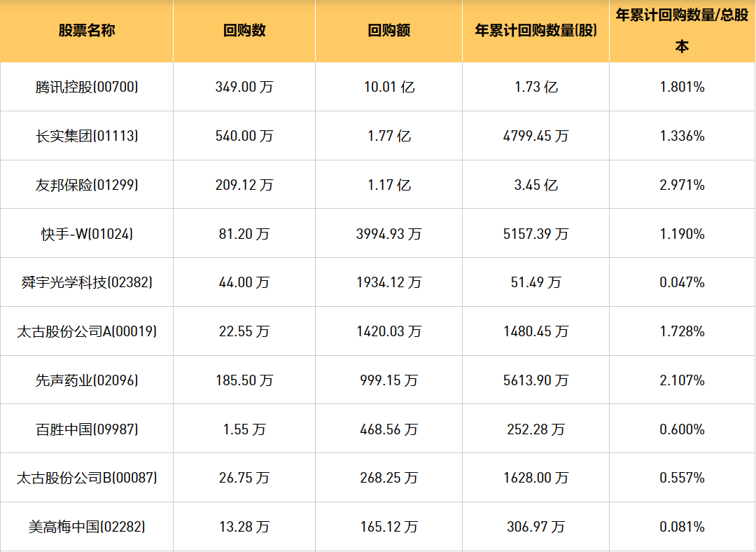The image size is (756, 552).
Task: Select the 2.971% share ratio cell
Action: (682, 185)
